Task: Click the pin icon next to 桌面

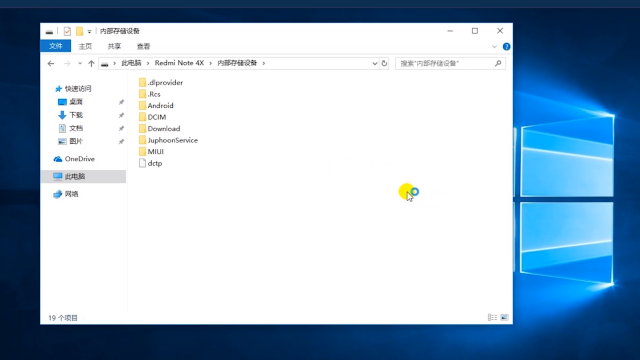Action: click(121, 102)
